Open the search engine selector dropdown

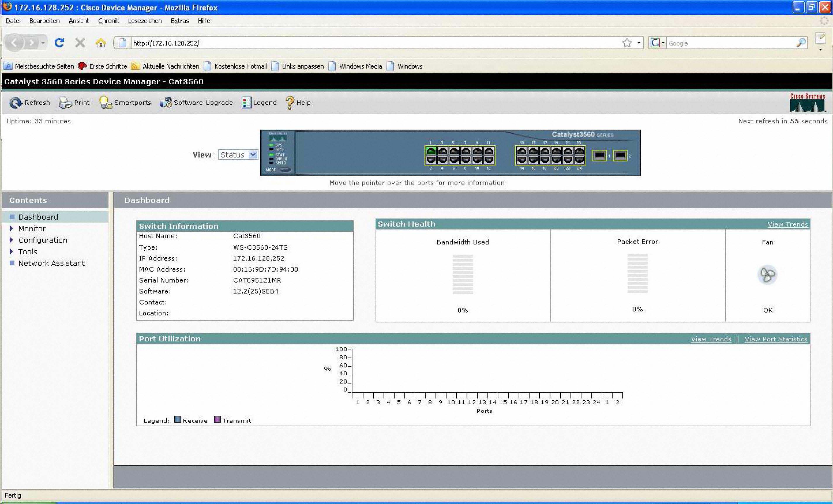pos(663,43)
